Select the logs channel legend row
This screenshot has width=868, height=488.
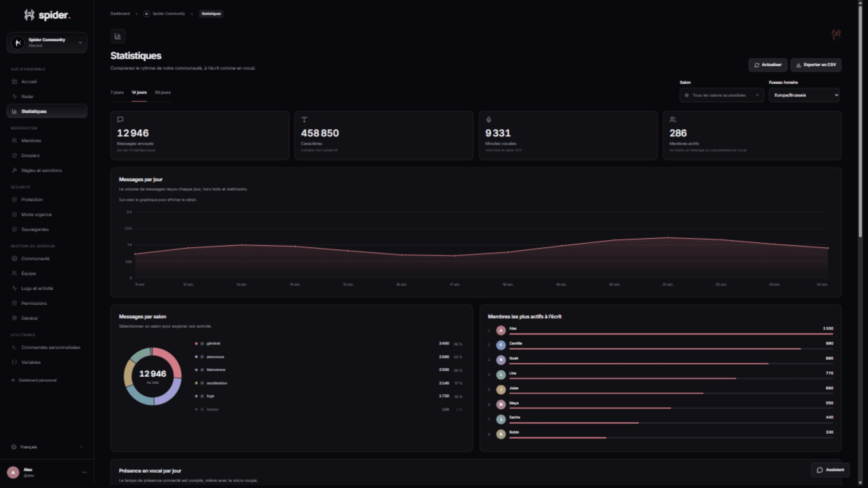(328, 396)
